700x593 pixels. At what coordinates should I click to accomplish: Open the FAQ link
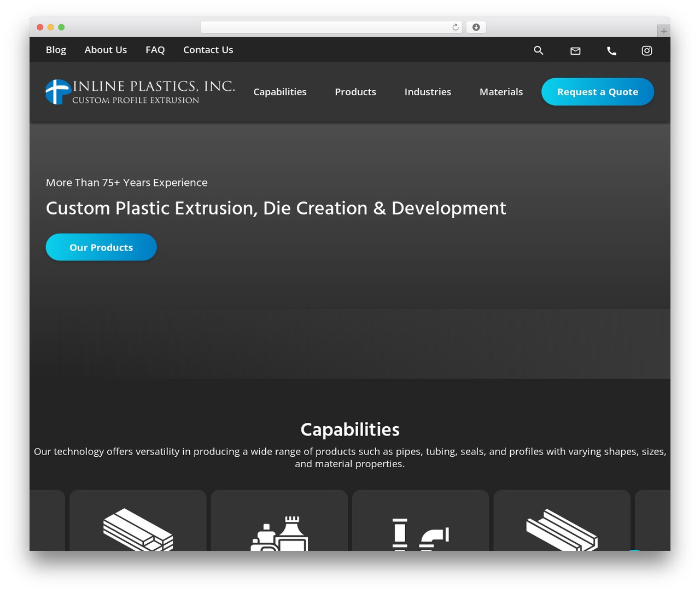(155, 50)
